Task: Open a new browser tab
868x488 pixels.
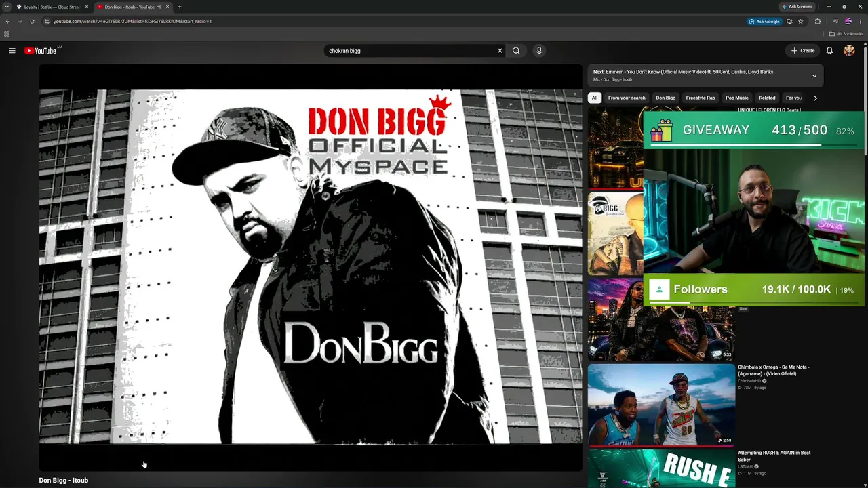Action: point(180,7)
